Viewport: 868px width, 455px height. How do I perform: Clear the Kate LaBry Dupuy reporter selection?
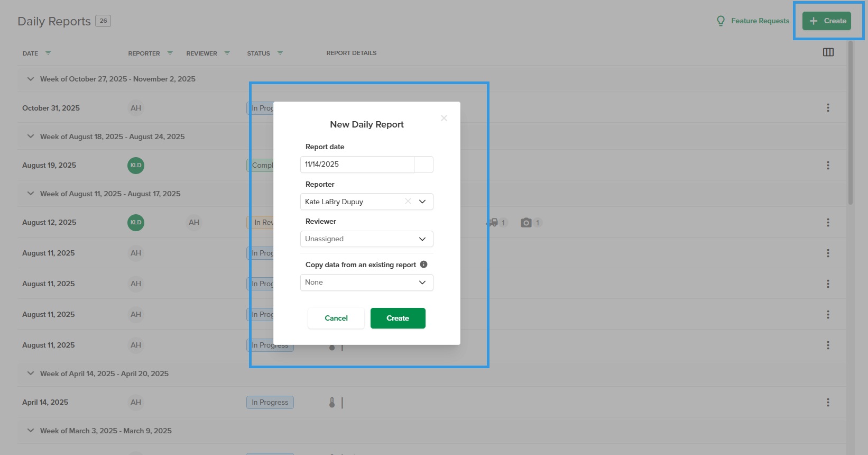coord(408,201)
